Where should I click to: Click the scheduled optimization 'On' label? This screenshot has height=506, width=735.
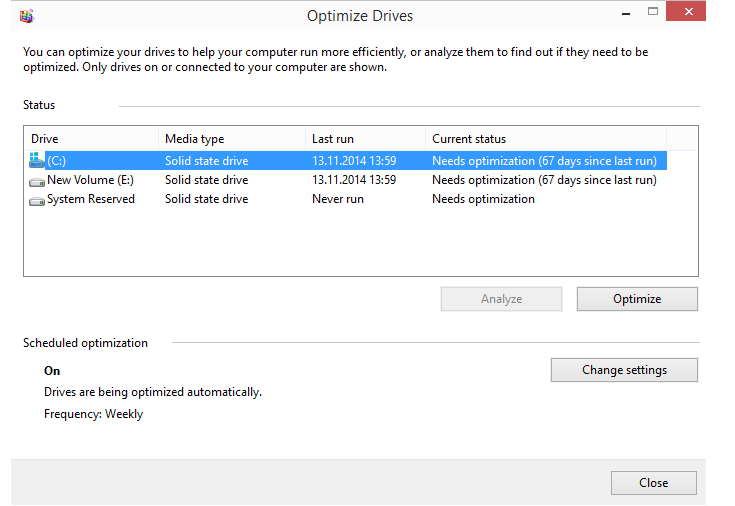click(x=52, y=371)
